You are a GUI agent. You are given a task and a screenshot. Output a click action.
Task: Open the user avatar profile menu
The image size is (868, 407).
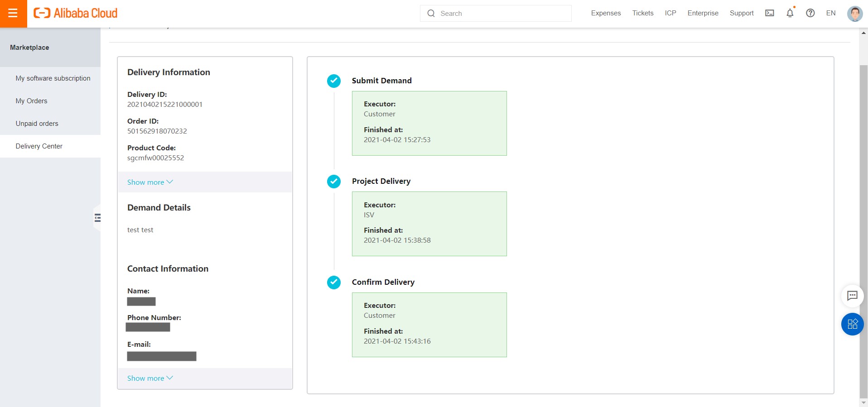click(854, 14)
